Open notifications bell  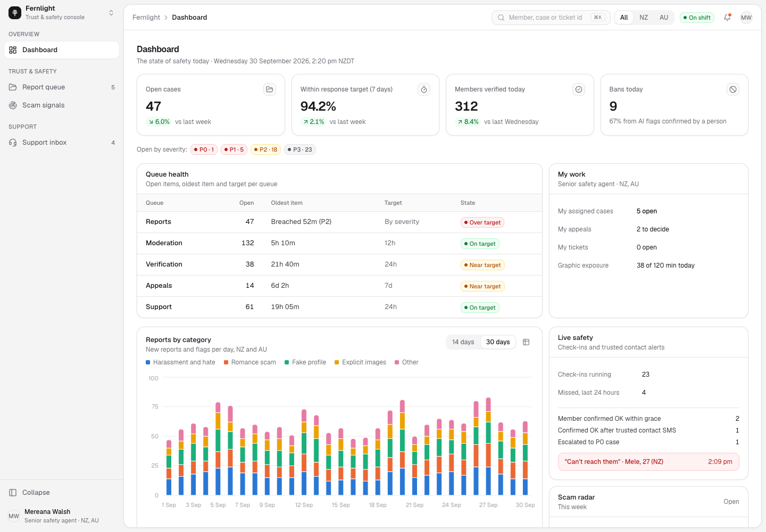coord(727,18)
